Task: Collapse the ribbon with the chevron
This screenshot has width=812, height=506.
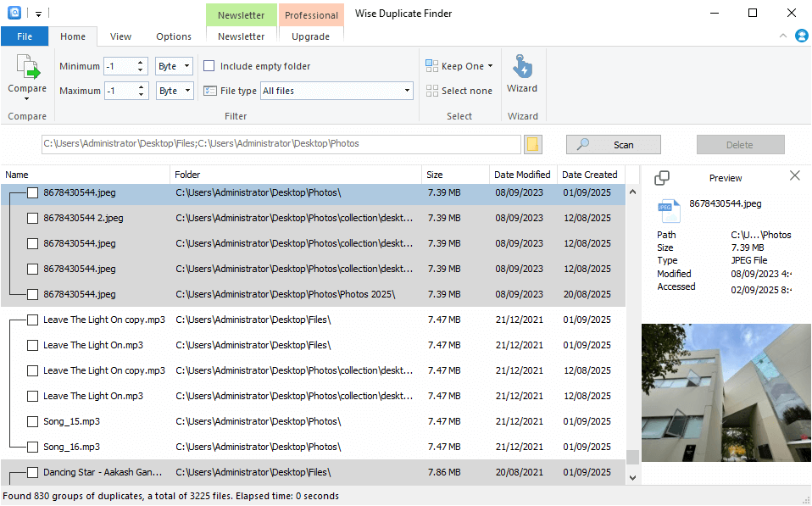Action: pos(782,36)
